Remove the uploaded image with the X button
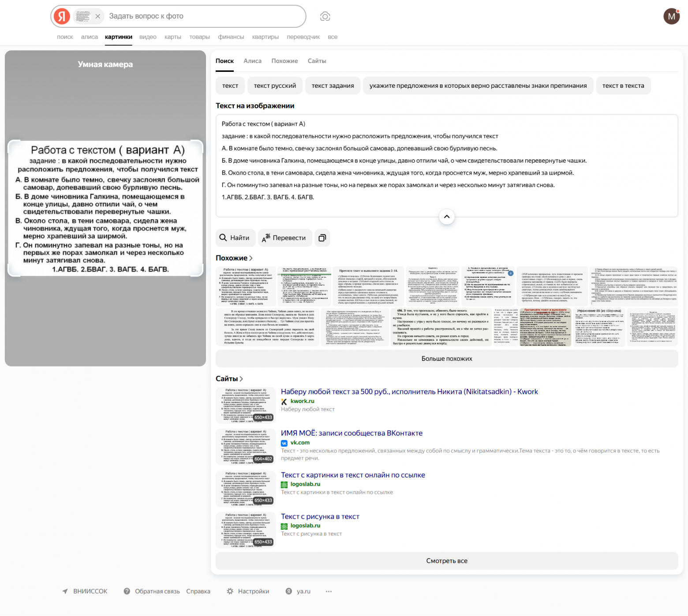The height and width of the screenshot is (616, 688). click(98, 16)
